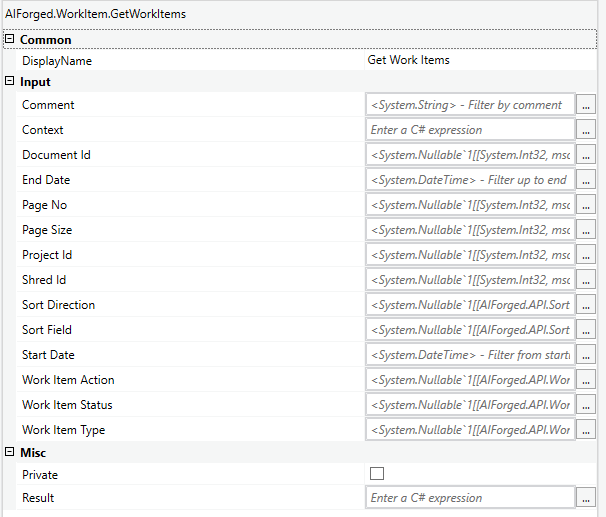The image size is (606, 517).
Task: Select the Page No property label
Action: (x=44, y=205)
